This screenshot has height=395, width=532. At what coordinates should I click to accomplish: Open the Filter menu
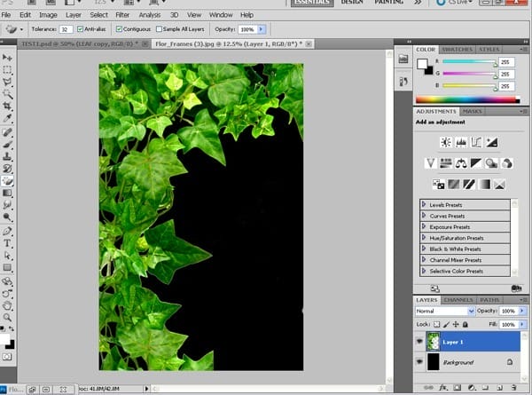122,15
